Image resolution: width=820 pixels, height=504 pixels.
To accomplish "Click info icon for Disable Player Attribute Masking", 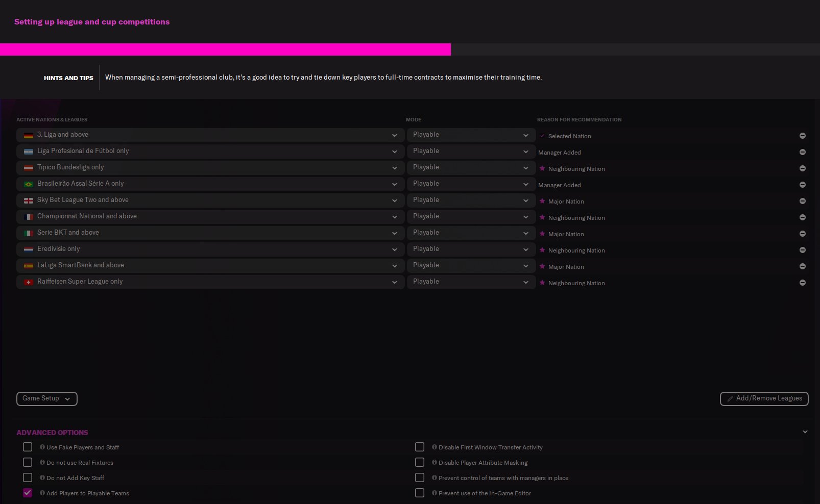I will 435,462.
